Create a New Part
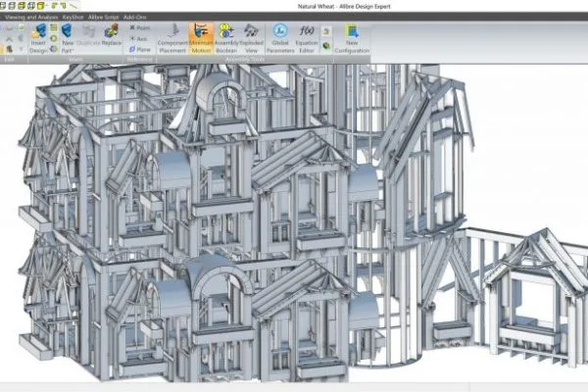The image size is (588, 392). click(x=68, y=38)
